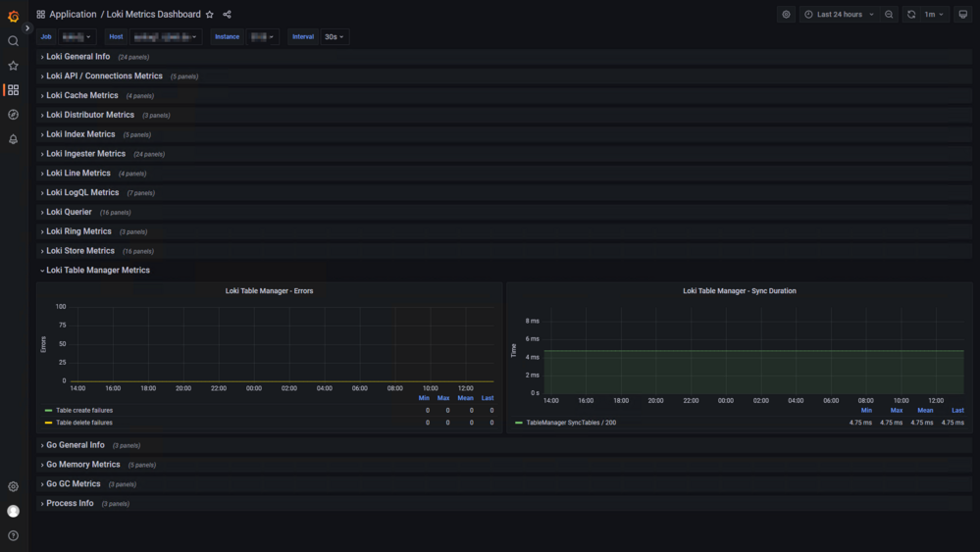Open the Alerting bell icon

pos(13,139)
